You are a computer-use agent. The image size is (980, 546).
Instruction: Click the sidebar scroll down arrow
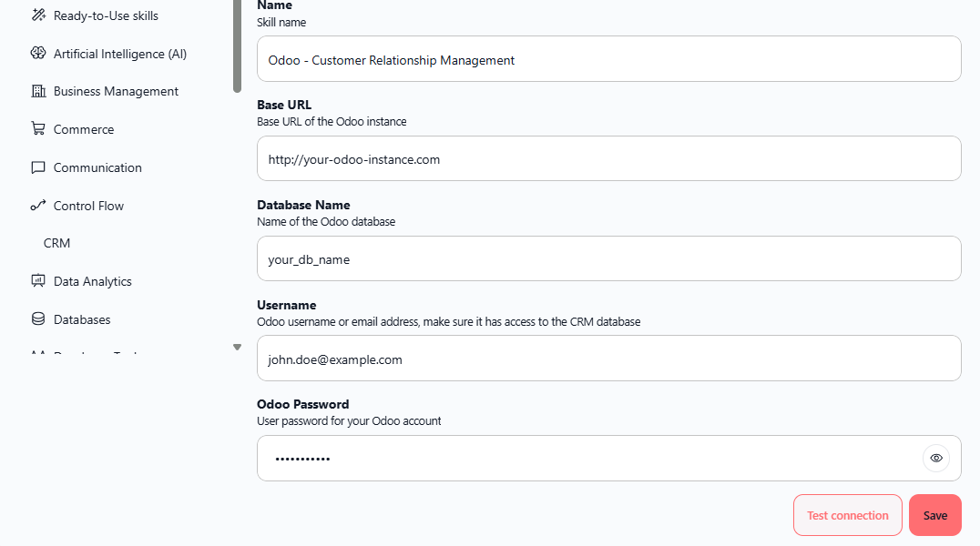tap(237, 348)
